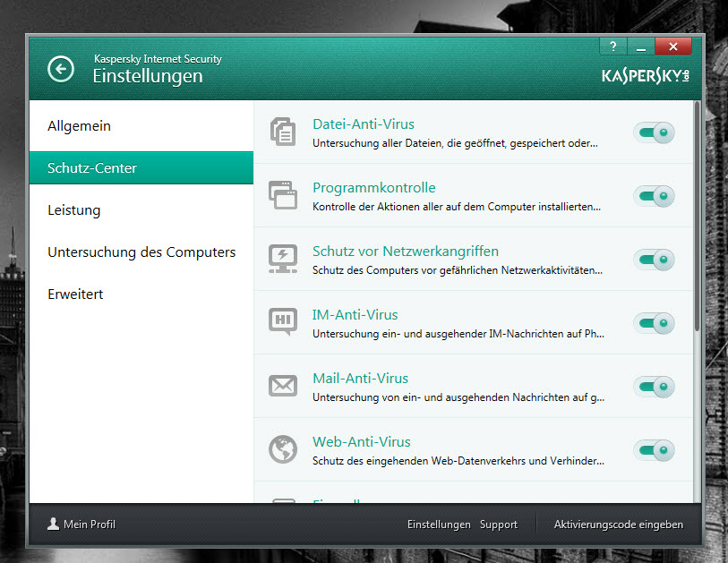The image size is (728, 563).
Task: Click the Schutz vor Netzwerkangriffen monitor icon
Action: pos(283,259)
